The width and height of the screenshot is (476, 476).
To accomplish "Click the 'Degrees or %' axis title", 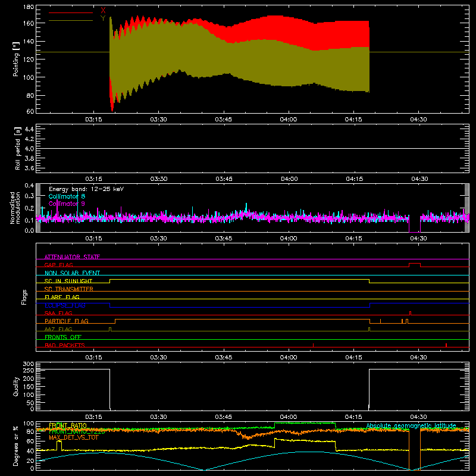I will [x=16, y=446].
